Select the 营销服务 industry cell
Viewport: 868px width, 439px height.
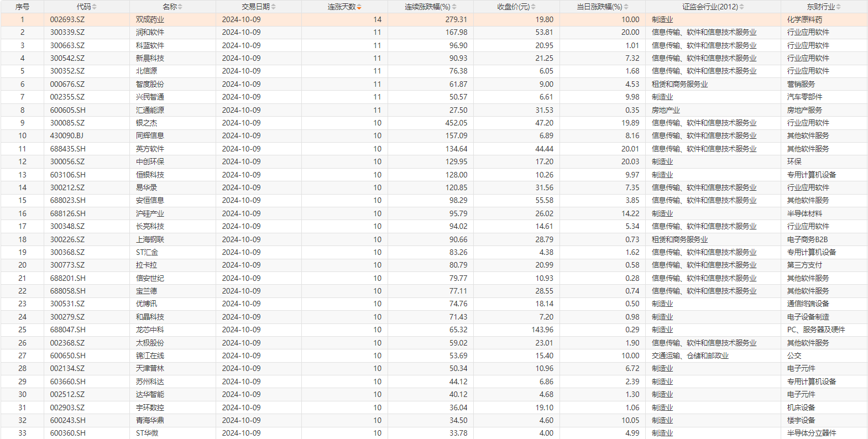tap(801, 84)
